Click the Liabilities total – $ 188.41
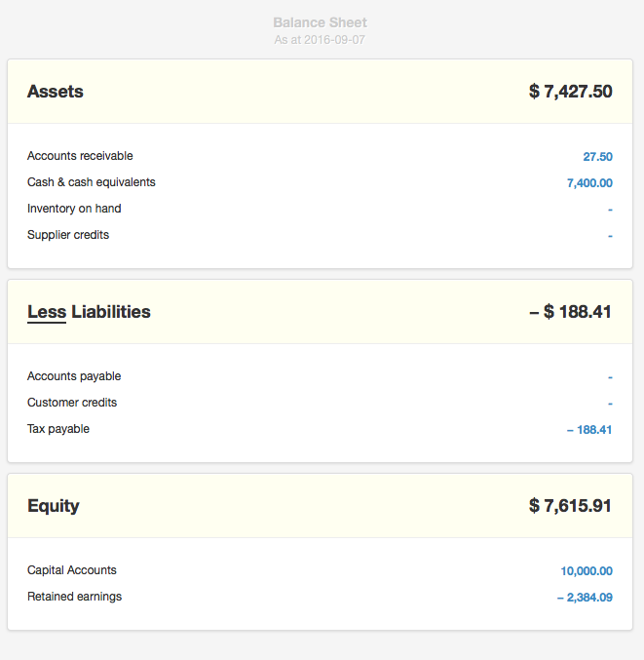This screenshot has width=644, height=660. 570,312
